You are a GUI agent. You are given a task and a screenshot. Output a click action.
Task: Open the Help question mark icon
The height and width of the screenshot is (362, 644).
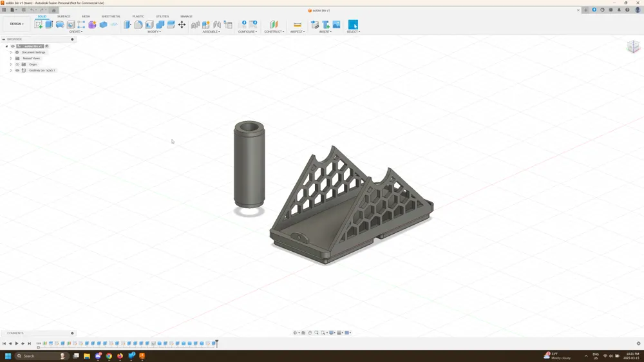627,10
